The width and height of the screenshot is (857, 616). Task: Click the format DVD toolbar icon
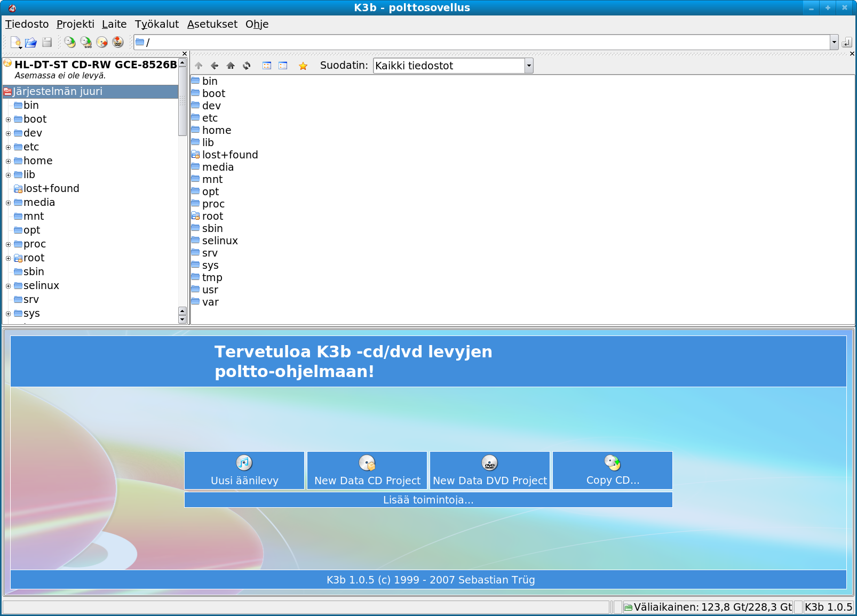click(x=118, y=42)
